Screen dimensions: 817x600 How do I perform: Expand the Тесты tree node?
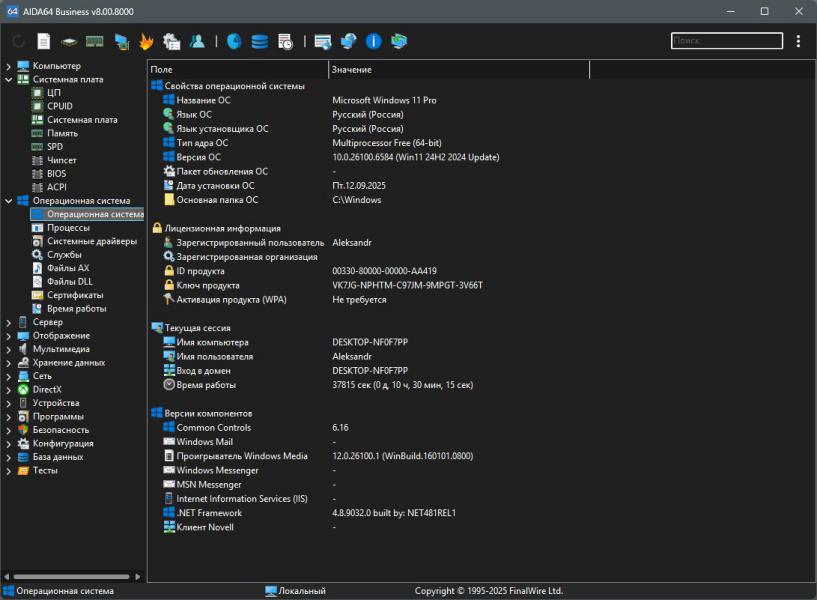(9, 470)
